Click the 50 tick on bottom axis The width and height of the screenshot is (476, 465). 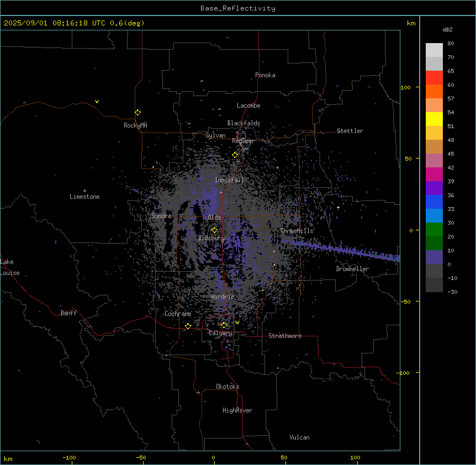pyautogui.click(x=284, y=457)
